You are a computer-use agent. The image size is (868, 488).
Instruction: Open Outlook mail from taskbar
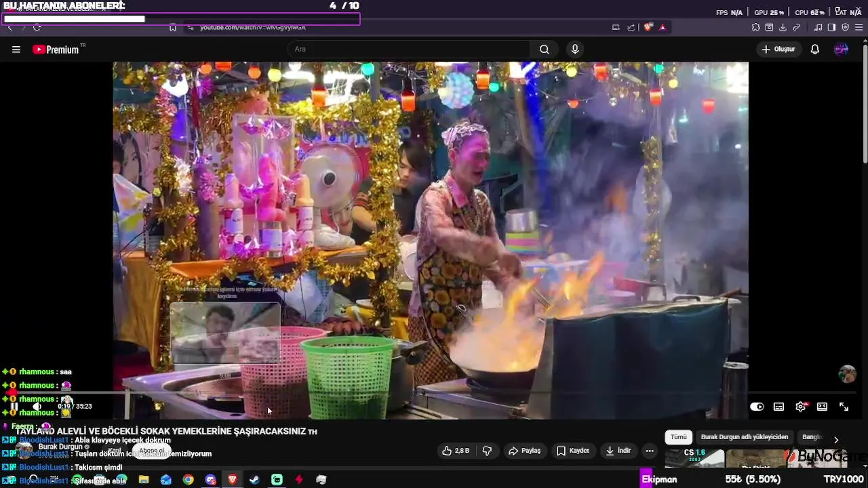(x=166, y=480)
